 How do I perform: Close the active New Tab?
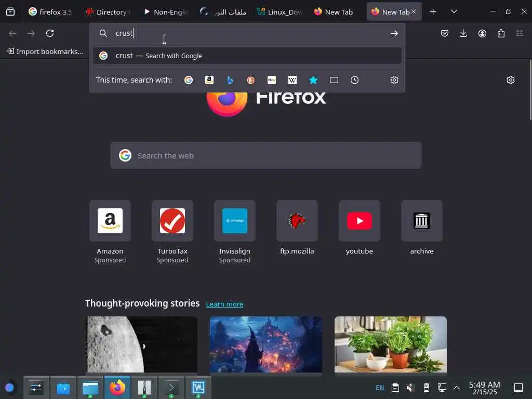click(413, 11)
